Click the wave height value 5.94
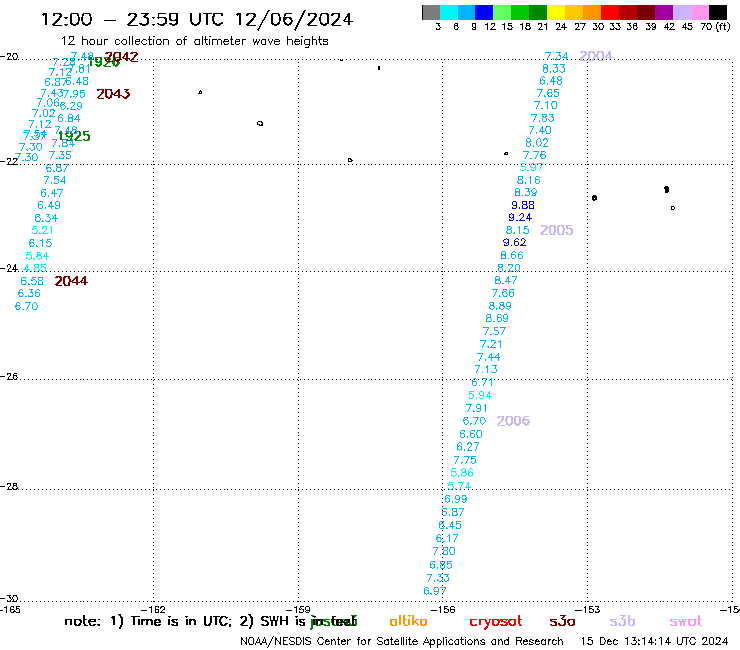Viewport: 740px width, 650px height. [480, 396]
